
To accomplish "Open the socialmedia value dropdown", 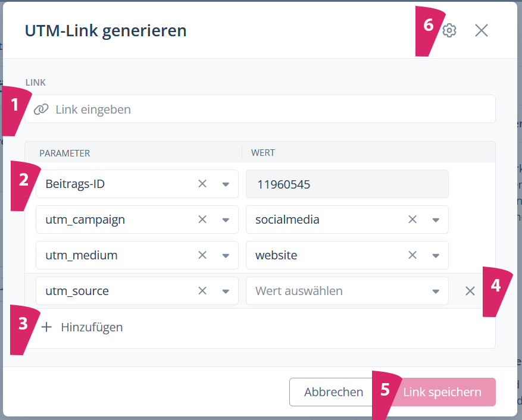I will click(x=436, y=220).
